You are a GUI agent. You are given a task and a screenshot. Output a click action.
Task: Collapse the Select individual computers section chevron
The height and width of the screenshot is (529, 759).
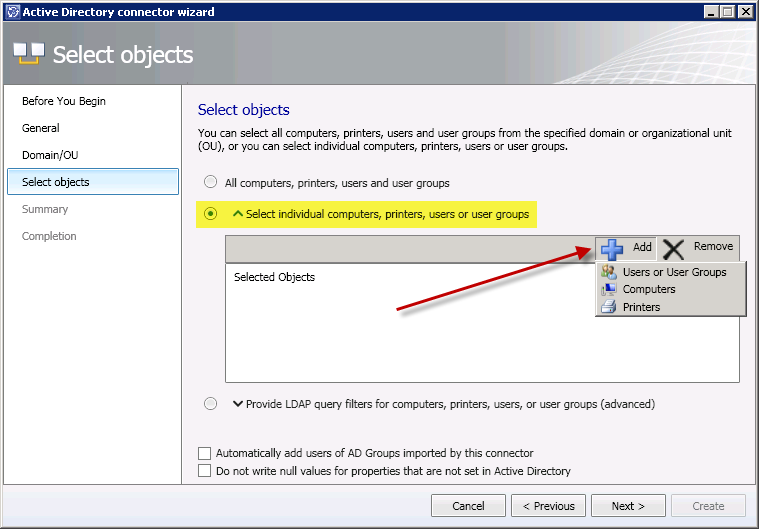[x=238, y=214]
